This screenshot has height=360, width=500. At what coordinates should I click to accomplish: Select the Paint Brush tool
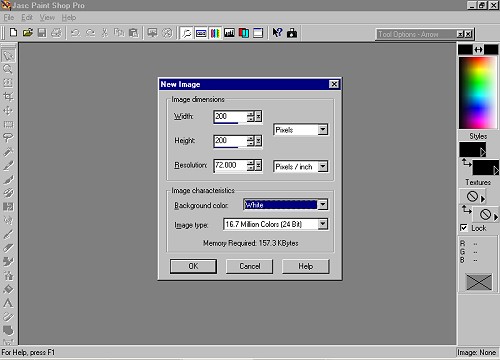(x=8, y=179)
